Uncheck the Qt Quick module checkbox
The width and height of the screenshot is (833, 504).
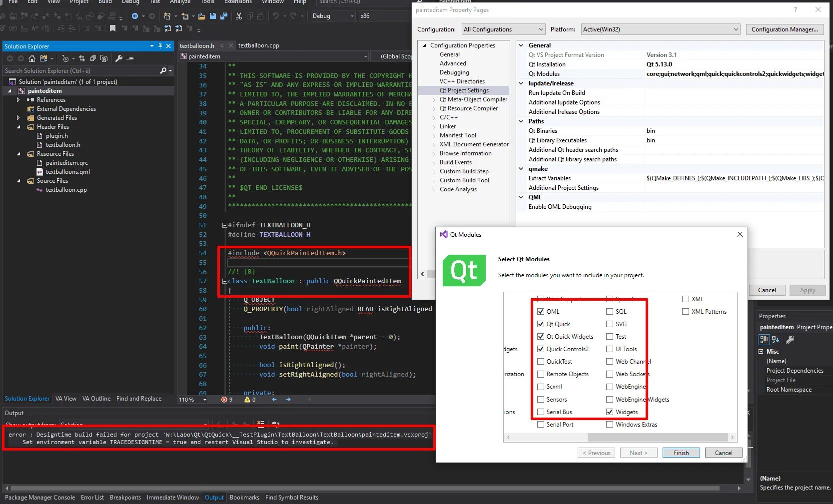[x=541, y=324]
